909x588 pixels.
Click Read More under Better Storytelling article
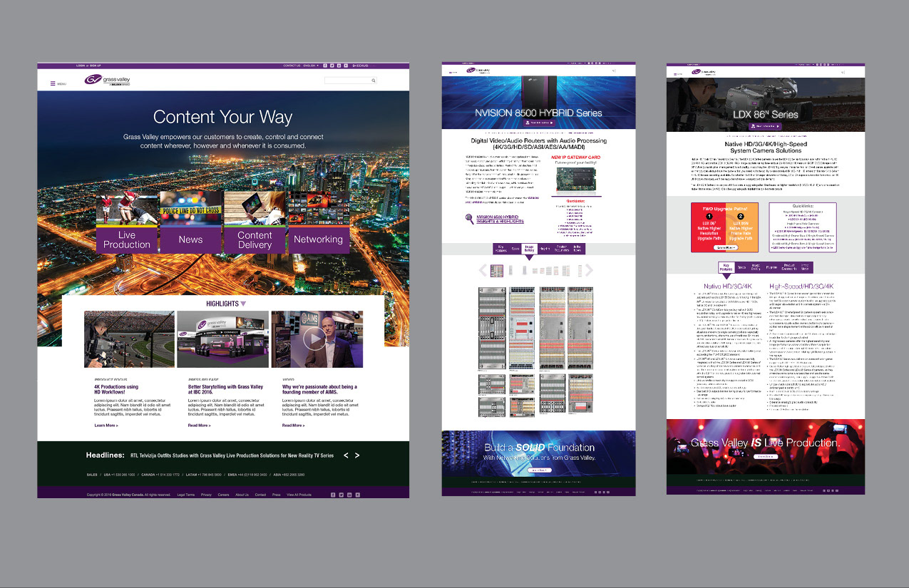[x=200, y=425]
